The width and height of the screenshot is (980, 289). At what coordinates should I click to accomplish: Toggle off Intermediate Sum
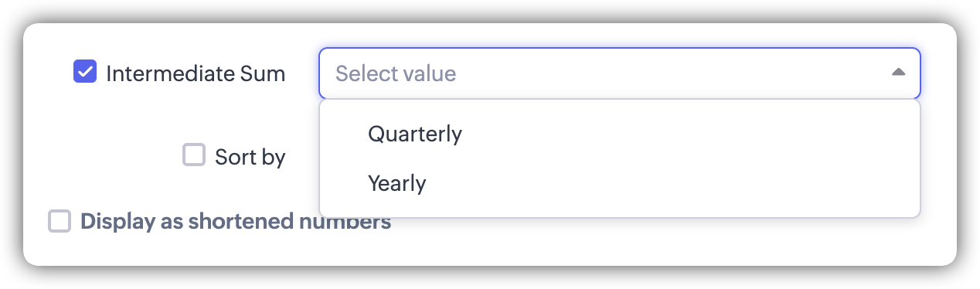[85, 73]
